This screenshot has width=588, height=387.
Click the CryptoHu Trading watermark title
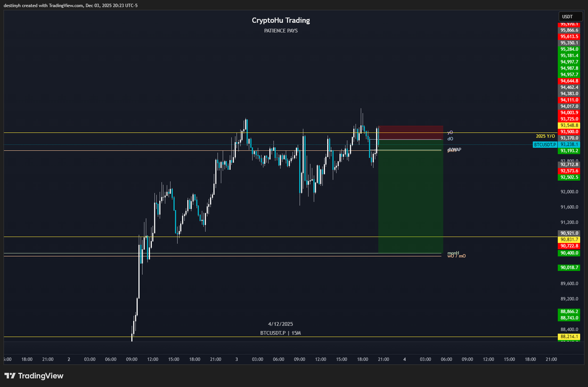[280, 20]
